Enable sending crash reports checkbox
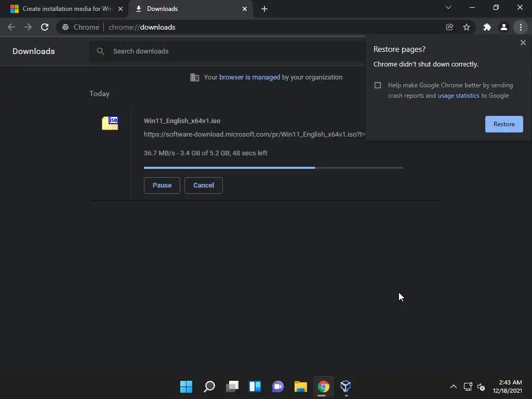 (378, 85)
